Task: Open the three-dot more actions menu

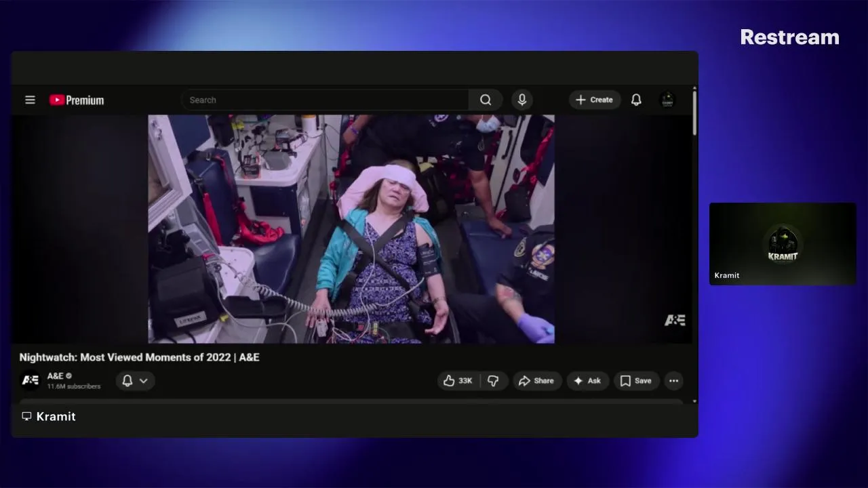Action: (673, 381)
